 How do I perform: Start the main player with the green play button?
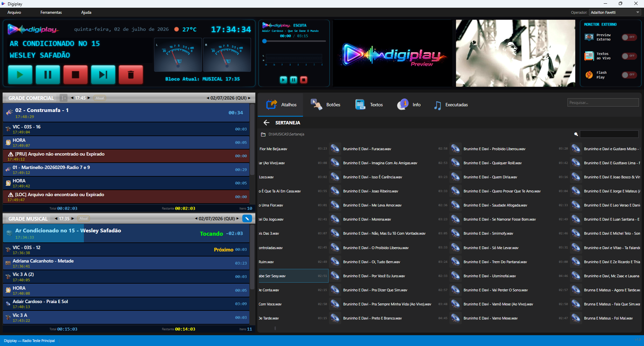(x=20, y=74)
